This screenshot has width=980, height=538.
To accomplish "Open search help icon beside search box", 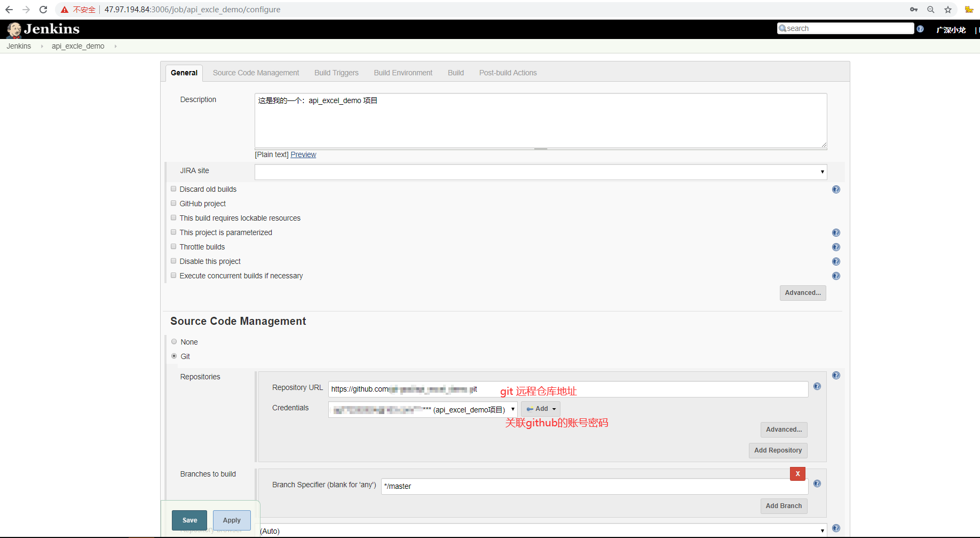I will 920,29.
